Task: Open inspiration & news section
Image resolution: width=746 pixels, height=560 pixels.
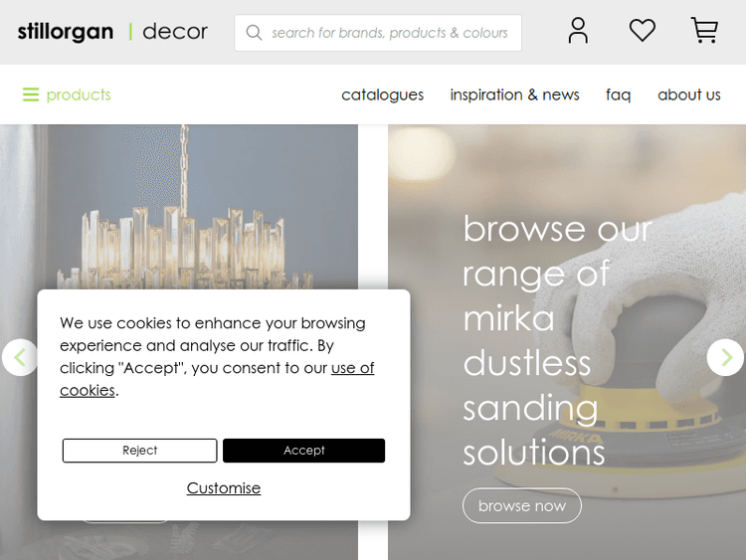Action: point(515,94)
